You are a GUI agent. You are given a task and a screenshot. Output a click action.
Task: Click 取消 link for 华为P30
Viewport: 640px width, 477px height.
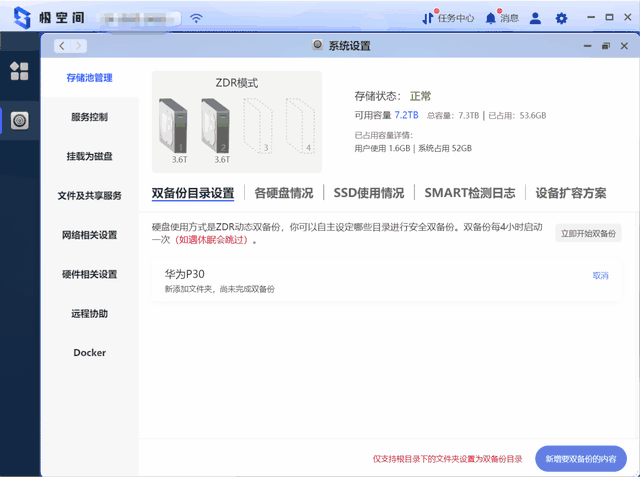click(x=600, y=275)
